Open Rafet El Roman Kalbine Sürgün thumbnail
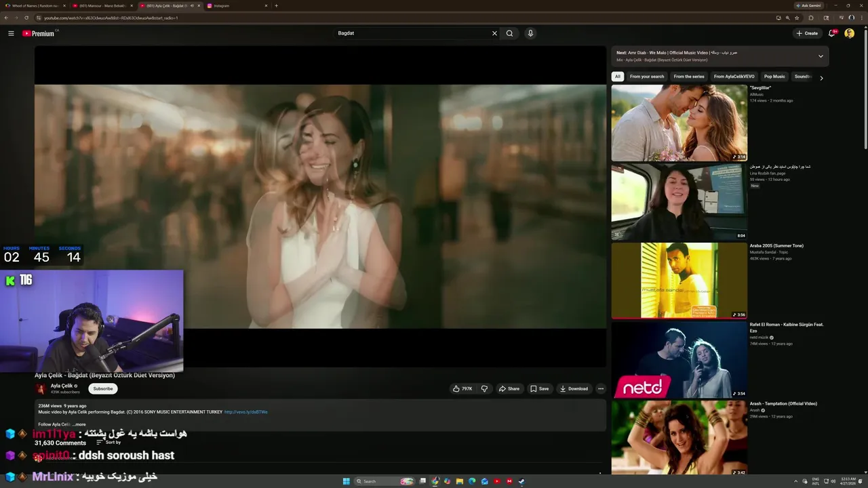This screenshot has width=868, height=488. (x=679, y=359)
